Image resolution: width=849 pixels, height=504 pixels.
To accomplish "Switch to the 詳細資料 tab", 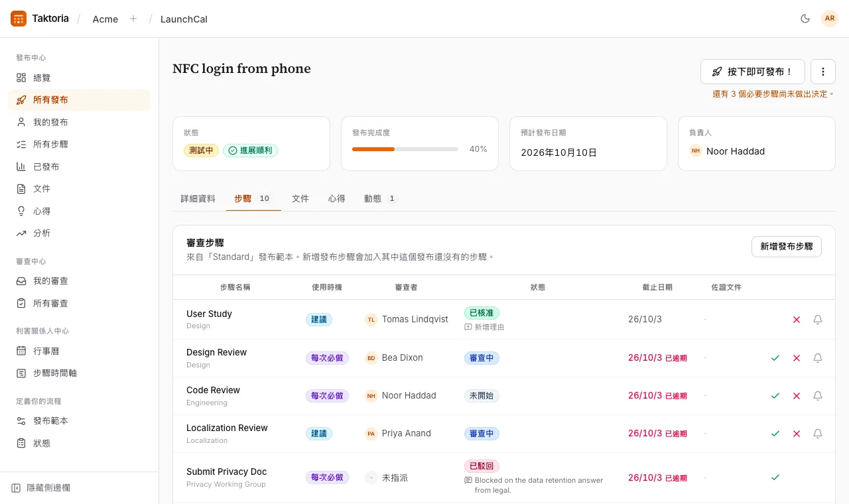I will pos(198,198).
